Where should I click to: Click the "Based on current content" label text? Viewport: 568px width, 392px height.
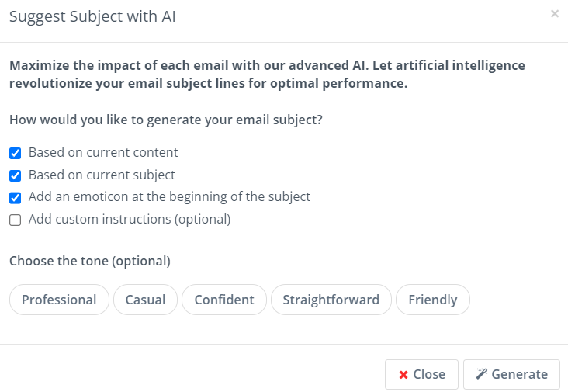103,152
